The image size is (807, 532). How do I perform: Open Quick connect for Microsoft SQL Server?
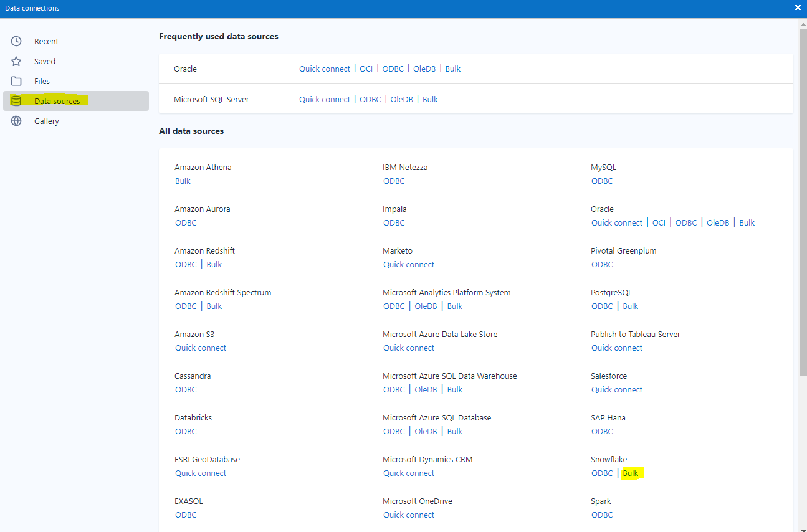(325, 99)
